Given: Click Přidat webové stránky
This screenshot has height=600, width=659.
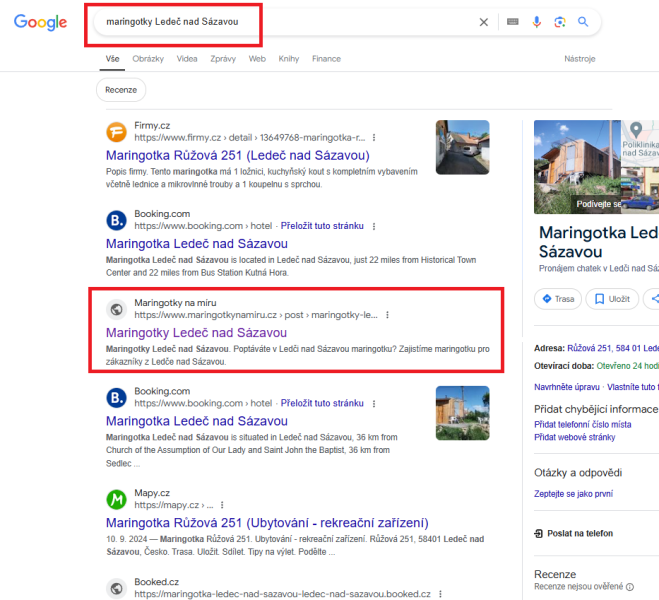Looking at the screenshot, I should tap(575, 437).
